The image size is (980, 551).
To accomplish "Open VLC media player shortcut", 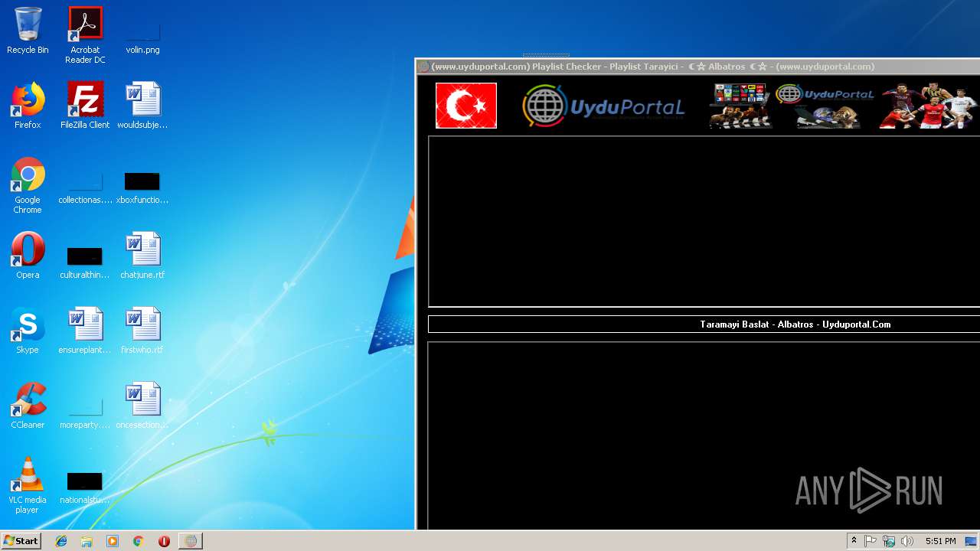I will (x=28, y=485).
